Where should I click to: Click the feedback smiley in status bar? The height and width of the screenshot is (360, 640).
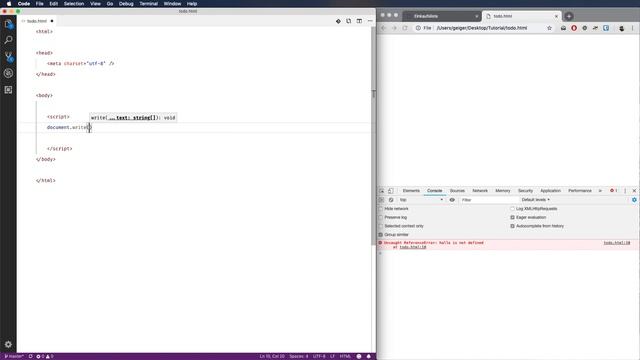point(359,356)
